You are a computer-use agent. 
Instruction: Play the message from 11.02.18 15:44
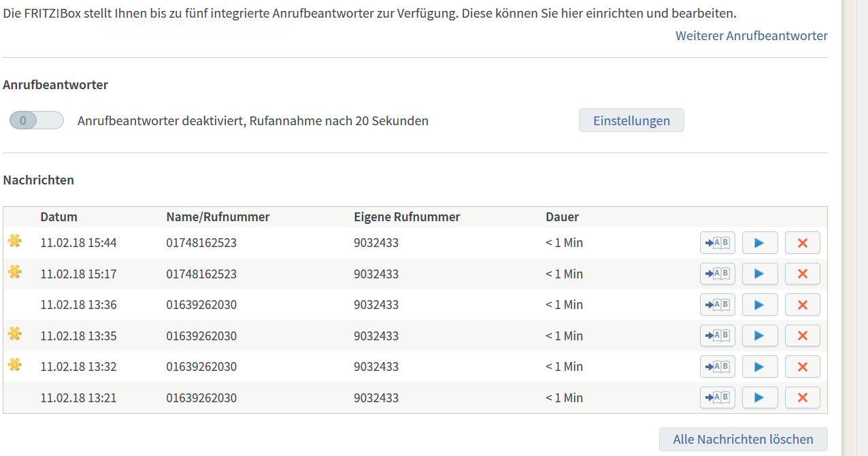click(759, 243)
